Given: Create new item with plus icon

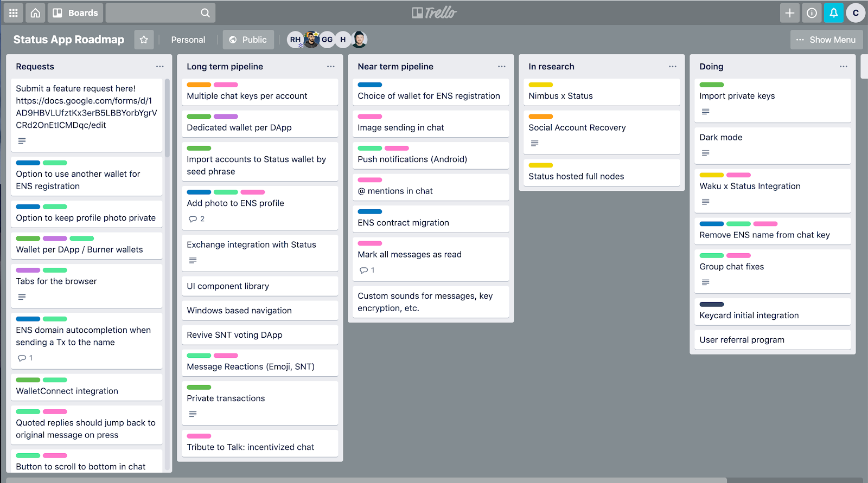Looking at the screenshot, I should [x=790, y=12].
